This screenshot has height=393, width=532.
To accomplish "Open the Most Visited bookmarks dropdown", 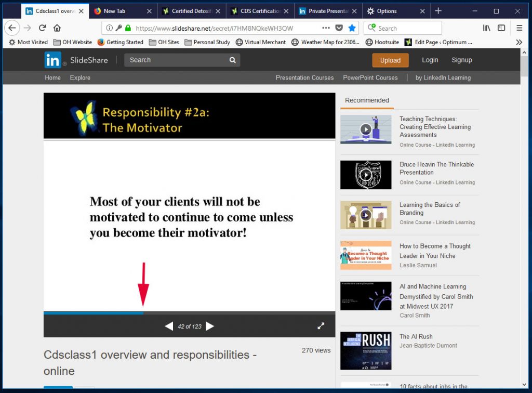I will [27, 42].
